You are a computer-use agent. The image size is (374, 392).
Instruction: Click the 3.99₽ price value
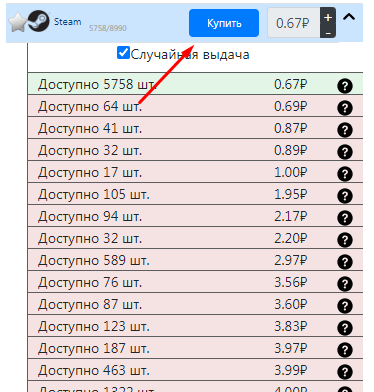point(290,370)
